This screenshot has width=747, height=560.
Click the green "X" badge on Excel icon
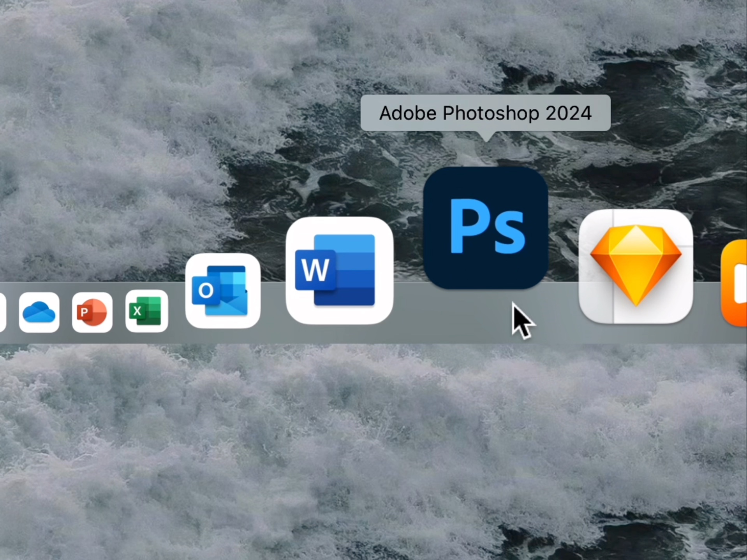pyautogui.click(x=137, y=311)
